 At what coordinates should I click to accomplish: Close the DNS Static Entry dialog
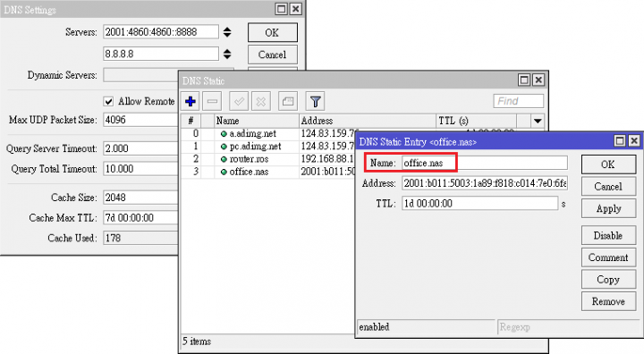634,141
